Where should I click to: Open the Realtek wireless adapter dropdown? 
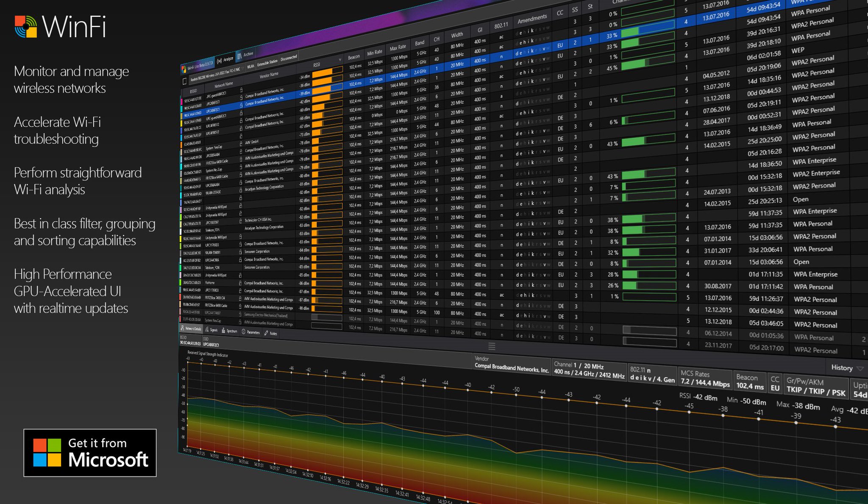pos(215,75)
